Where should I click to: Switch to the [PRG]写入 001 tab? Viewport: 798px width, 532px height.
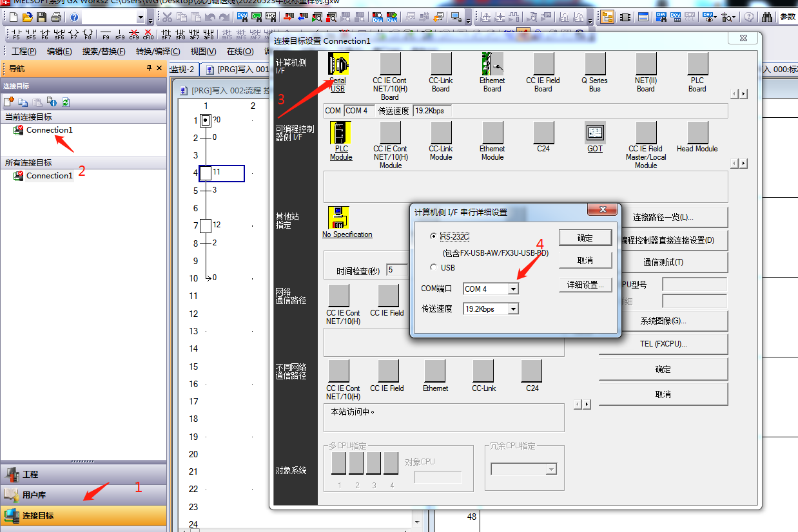tap(237, 69)
